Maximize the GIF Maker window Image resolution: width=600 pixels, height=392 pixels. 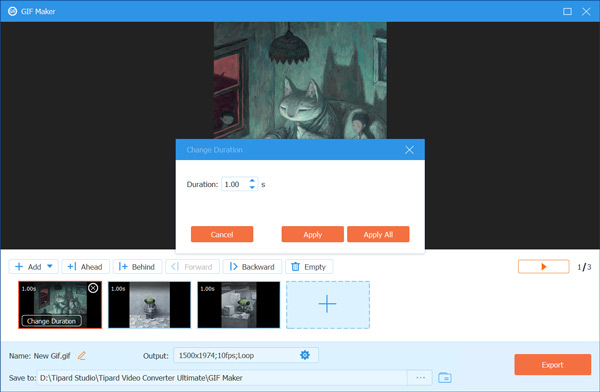tap(567, 11)
